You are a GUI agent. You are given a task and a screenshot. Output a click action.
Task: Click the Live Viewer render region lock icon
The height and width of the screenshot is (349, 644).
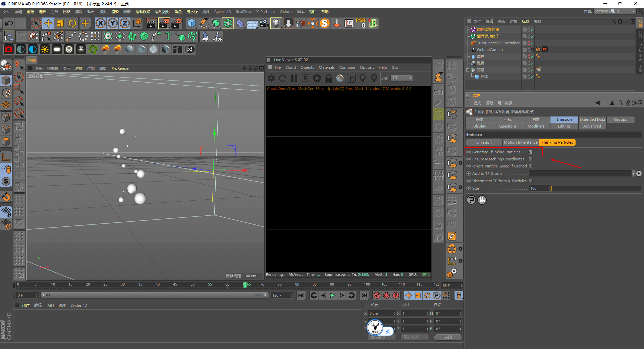pyautogui.click(x=328, y=78)
